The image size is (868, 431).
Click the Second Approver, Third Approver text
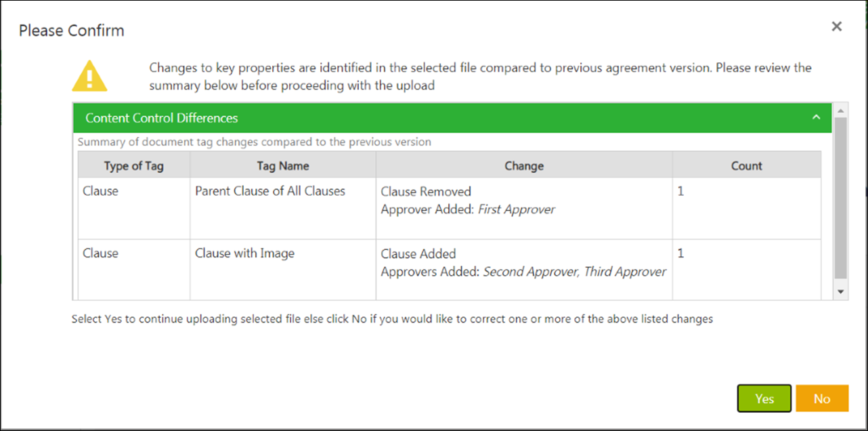coord(574,272)
